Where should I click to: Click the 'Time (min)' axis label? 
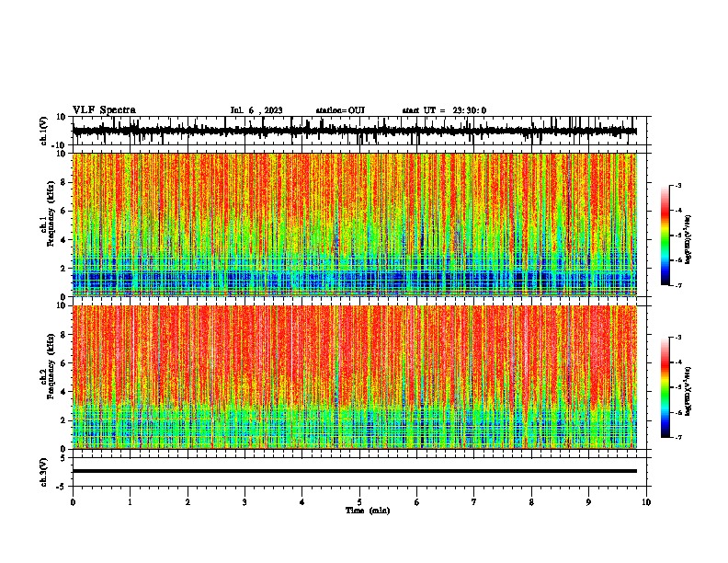pyautogui.click(x=368, y=511)
